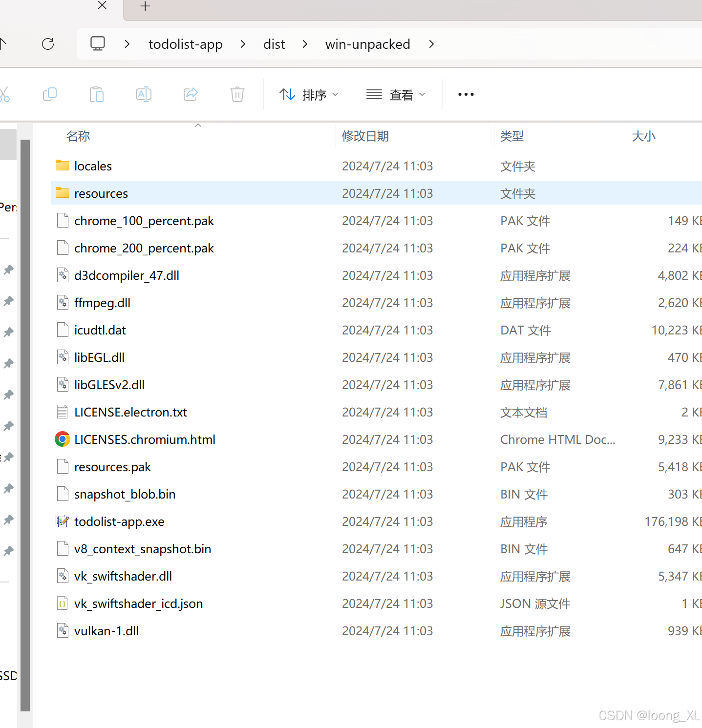Open a new tab with the plus button
The image size is (702, 728).
(145, 6)
